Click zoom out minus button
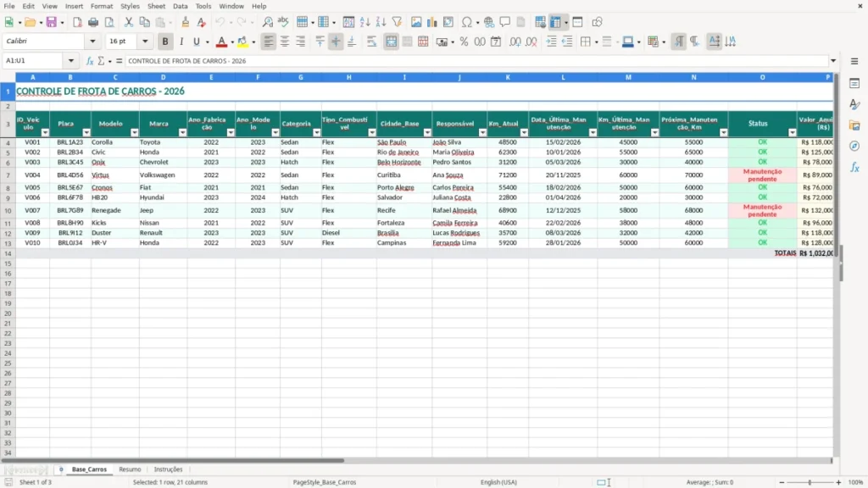The width and height of the screenshot is (868, 488). point(782,482)
